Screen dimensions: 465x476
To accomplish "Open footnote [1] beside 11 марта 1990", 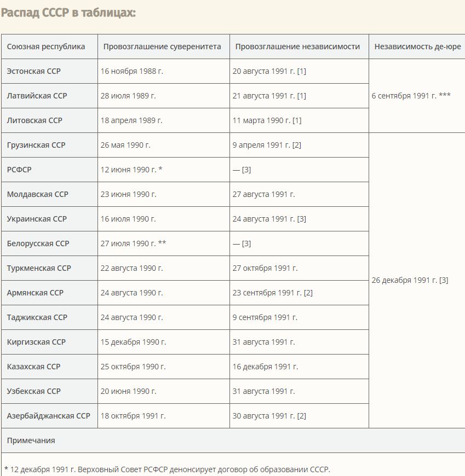I will (x=297, y=120).
